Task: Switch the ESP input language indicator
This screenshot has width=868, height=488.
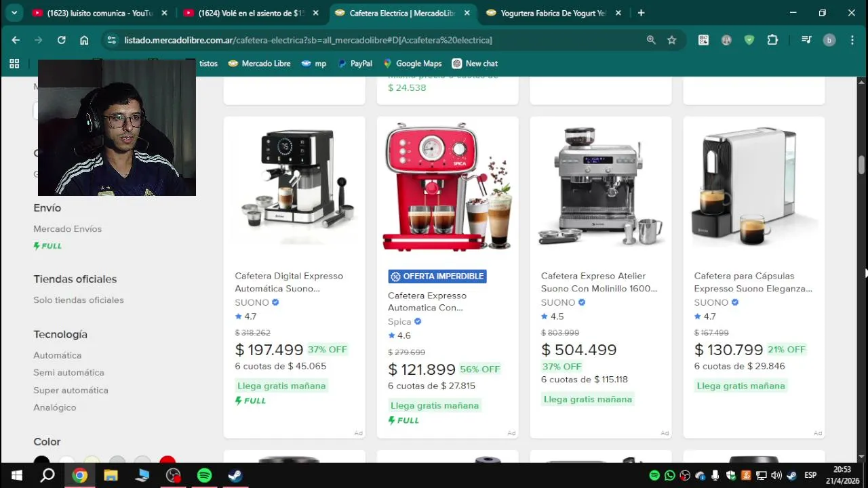Action: click(x=810, y=475)
